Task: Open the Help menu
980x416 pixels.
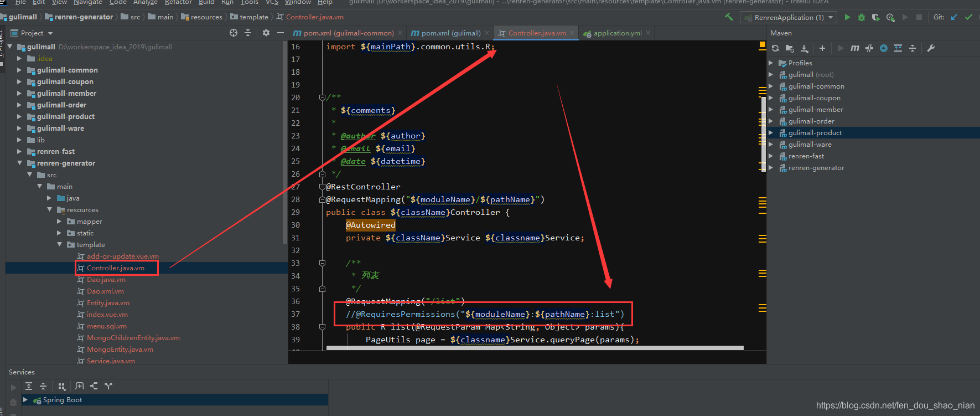Action: tap(325, 2)
